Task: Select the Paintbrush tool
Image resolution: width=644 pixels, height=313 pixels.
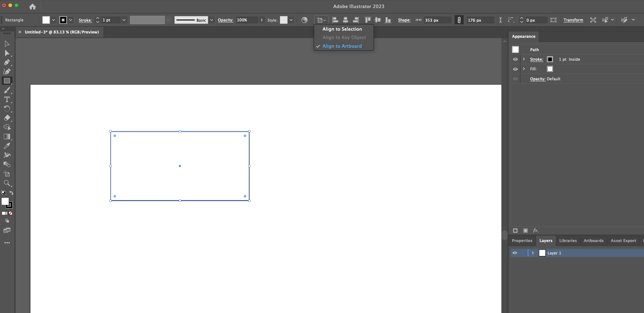Action: [7, 90]
